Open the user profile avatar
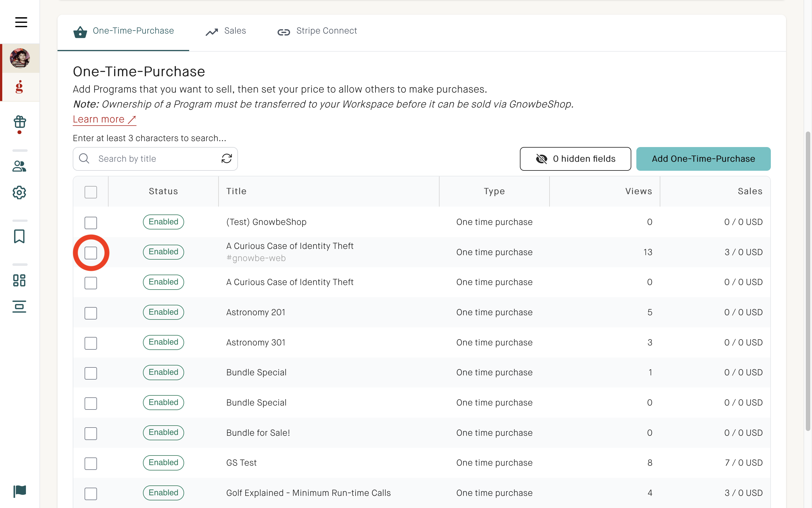The width and height of the screenshot is (812, 508). coord(20,58)
